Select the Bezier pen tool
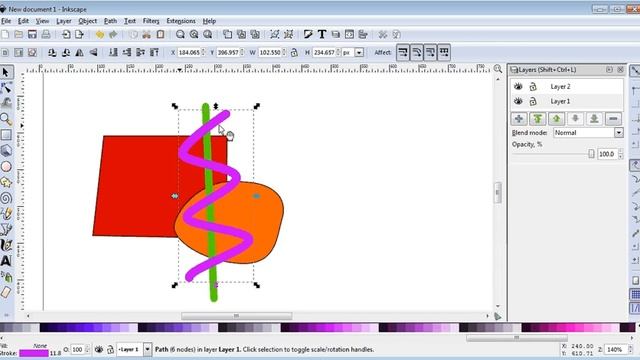640x360 pixels. pyautogui.click(x=6, y=229)
